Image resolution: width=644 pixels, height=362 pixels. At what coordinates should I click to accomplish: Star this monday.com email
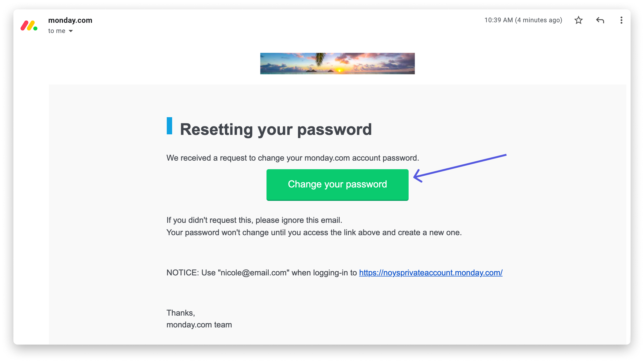(579, 20)
